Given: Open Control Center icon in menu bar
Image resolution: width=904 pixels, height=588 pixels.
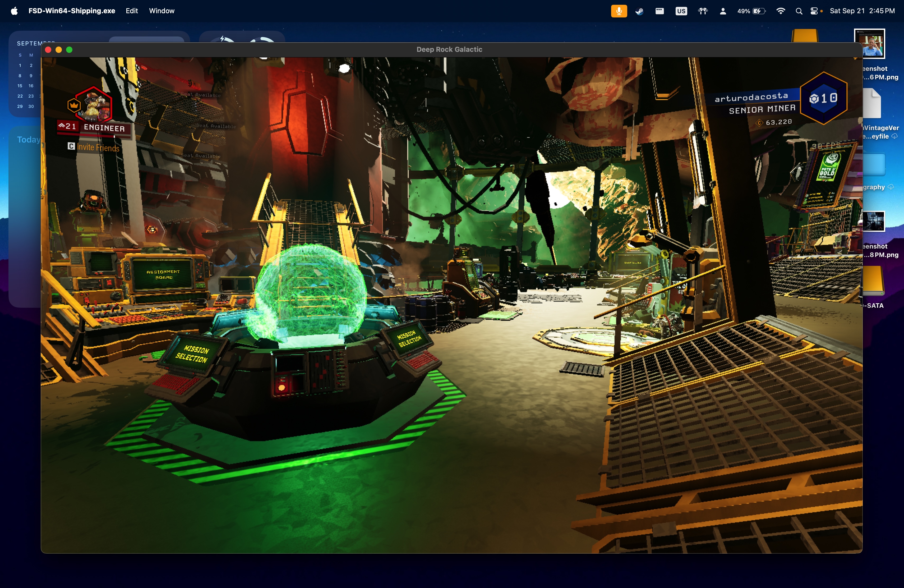Looking at the screenshot, I should coord(814,11).
